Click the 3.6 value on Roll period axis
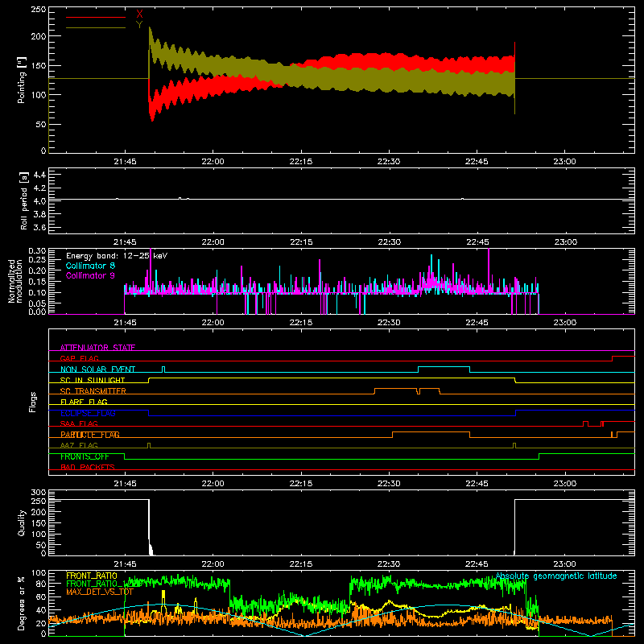644x644 pixels. tap(39, 227)
